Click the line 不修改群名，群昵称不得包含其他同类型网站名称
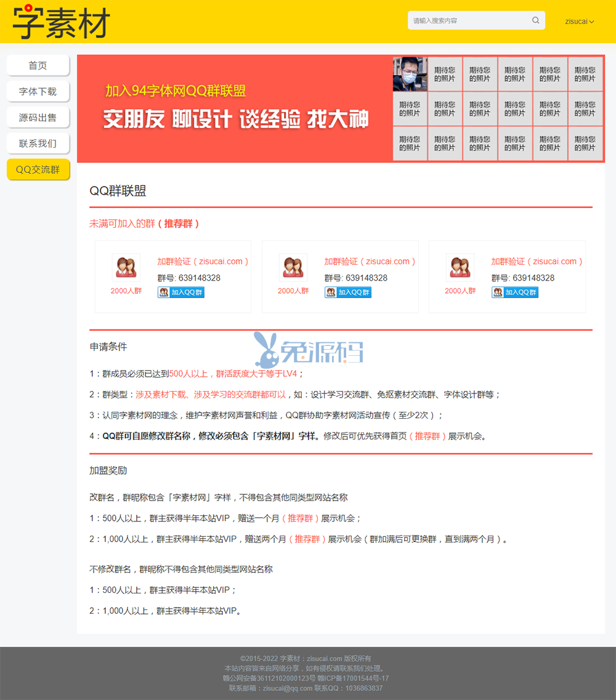The height and width of the screenshot is (700, 616). (181, 569)
